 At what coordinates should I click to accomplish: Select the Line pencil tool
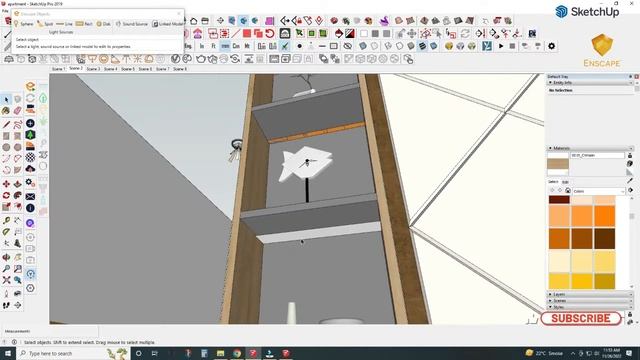pos(6,124)
